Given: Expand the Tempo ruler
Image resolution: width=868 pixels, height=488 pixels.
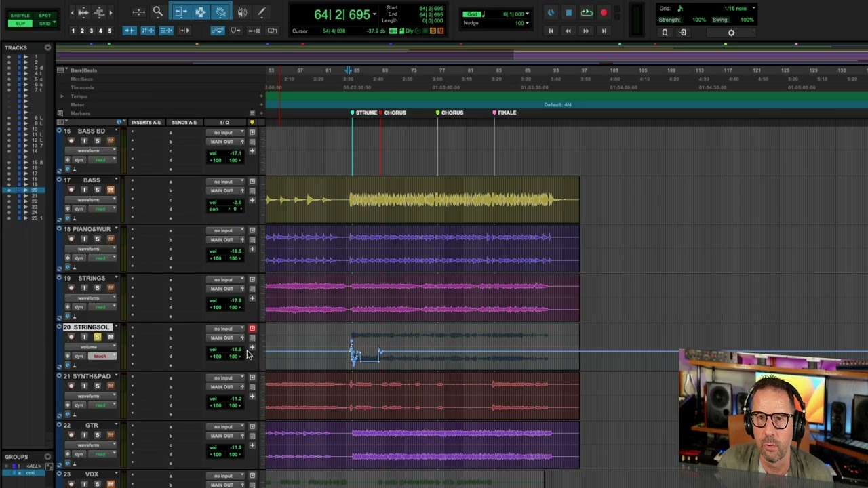Looking at the screenshot, I should click(x=62, y=96).
